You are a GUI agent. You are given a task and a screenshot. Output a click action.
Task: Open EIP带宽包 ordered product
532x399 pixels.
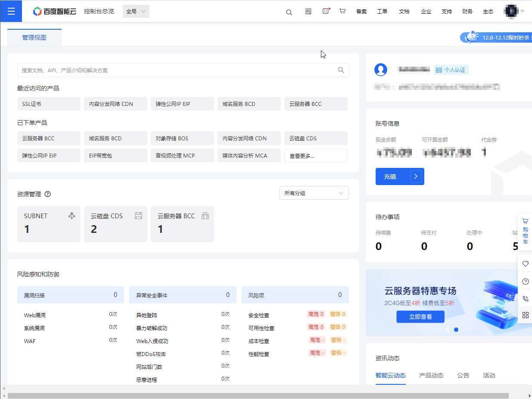point(115,155)
